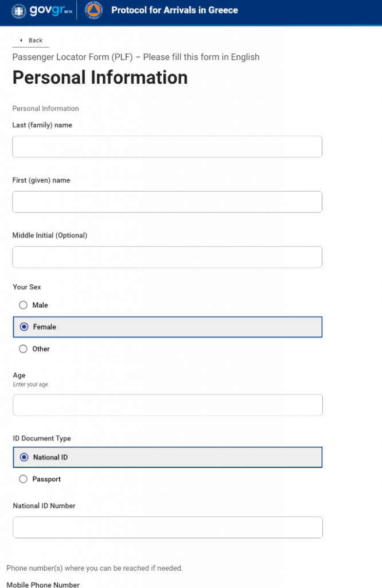The image size is (382, 588).
Task: Click the Protocol for Arrivals in Greece title
Action: (x=174, y=10)
